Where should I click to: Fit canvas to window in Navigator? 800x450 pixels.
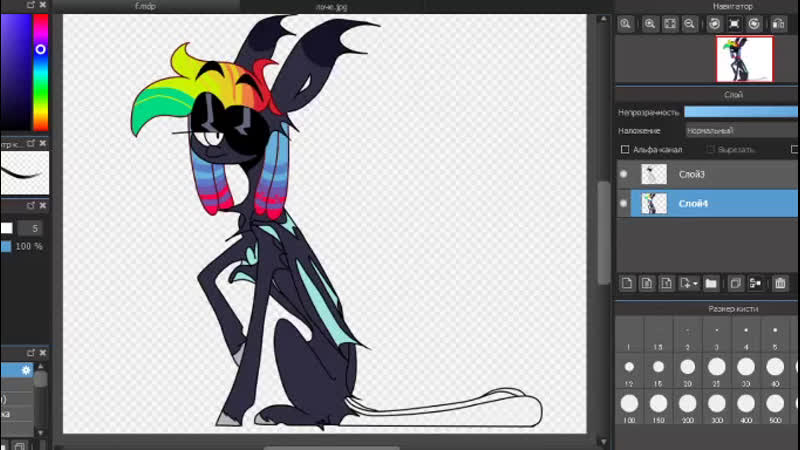click(x=671, y=24)
